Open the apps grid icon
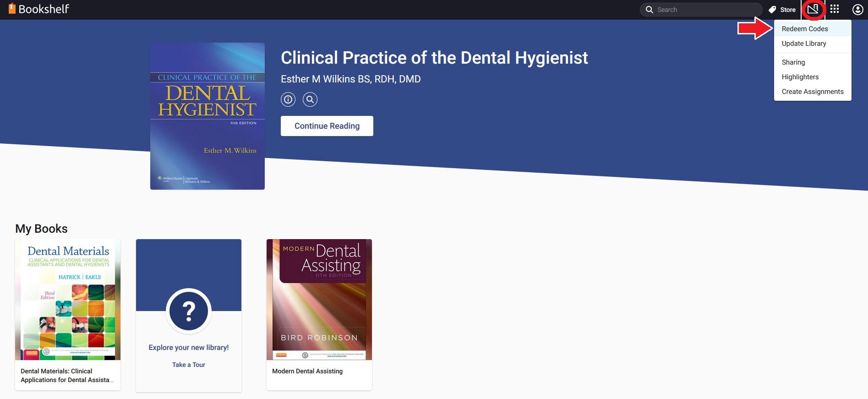 (x=835, y=9)
